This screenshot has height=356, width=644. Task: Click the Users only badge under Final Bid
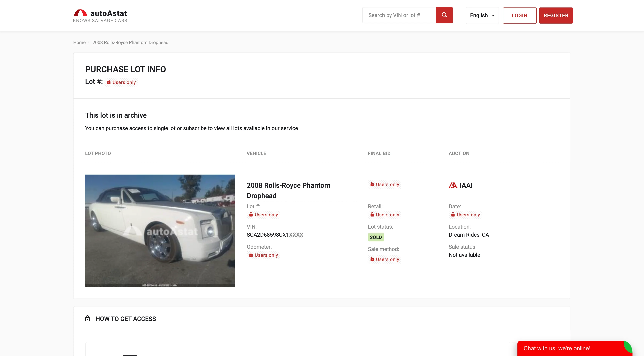coord(385,184)
